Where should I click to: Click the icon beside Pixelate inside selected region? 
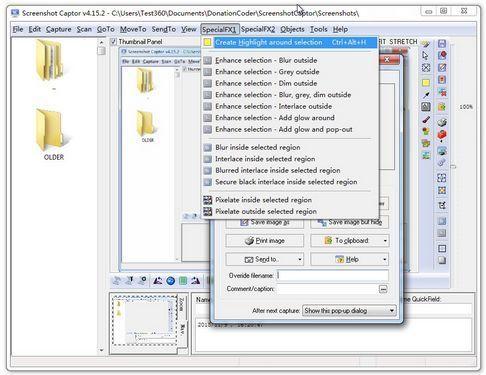pos(208,200)
